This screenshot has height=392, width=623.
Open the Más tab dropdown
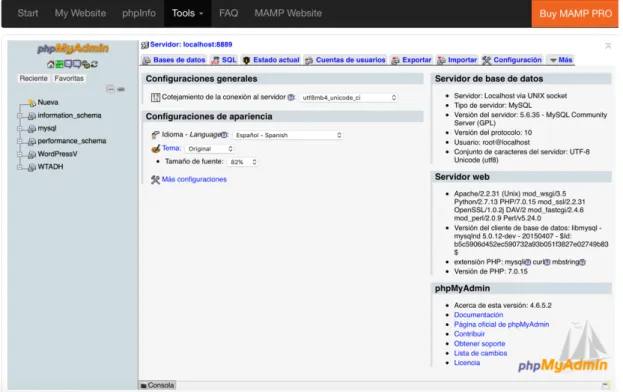(x=561, y=60)
